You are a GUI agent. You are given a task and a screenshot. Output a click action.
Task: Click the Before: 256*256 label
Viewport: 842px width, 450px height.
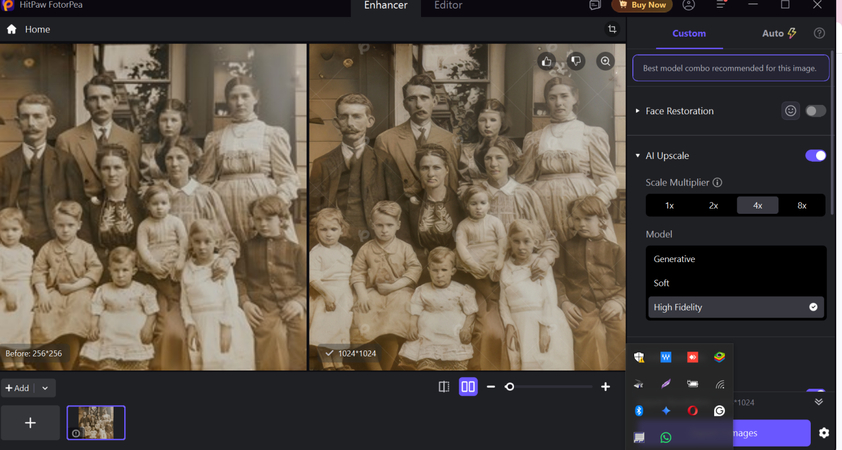coord(33,353)
